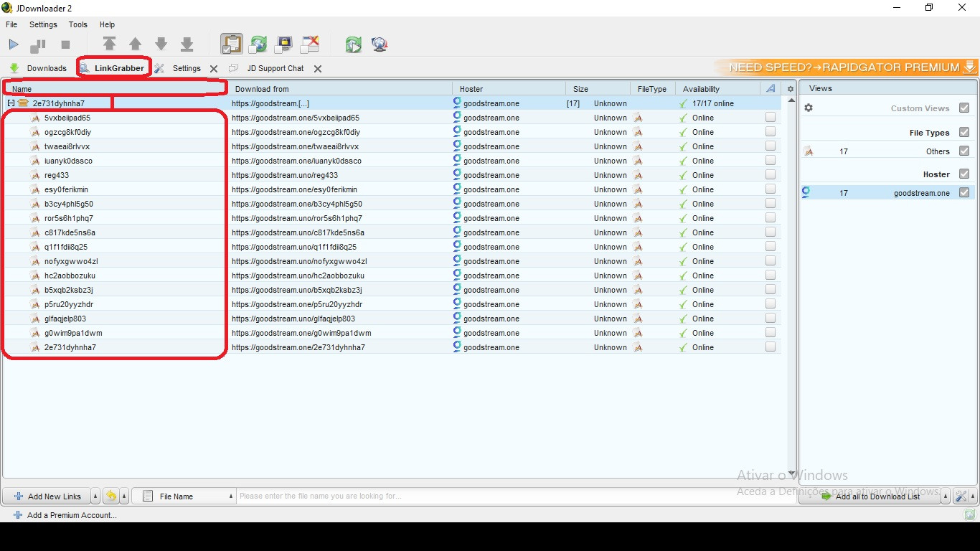Screen dimensions: 980x551
Task: Close the JD Support Chat tab
Action: 318,69
